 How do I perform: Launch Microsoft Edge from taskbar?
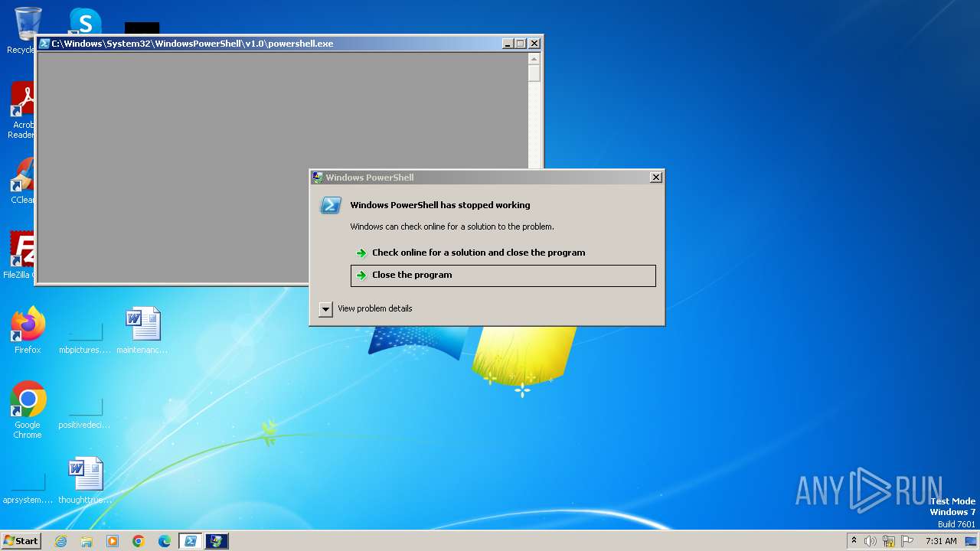[165, 541]
